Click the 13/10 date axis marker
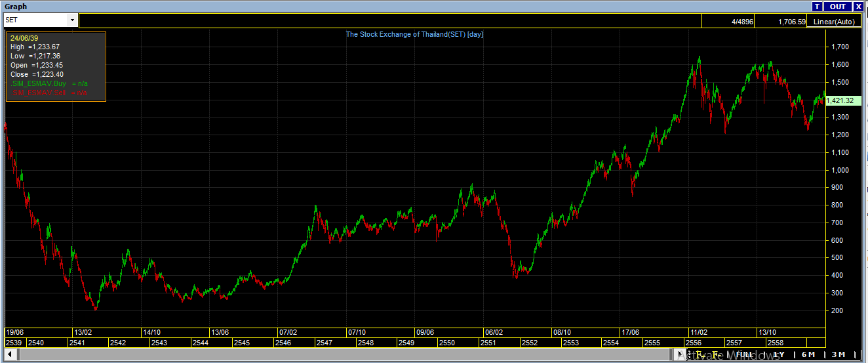The height and width of the screenshot is (363, 868). pyautogui.click(x=767, y=332)
